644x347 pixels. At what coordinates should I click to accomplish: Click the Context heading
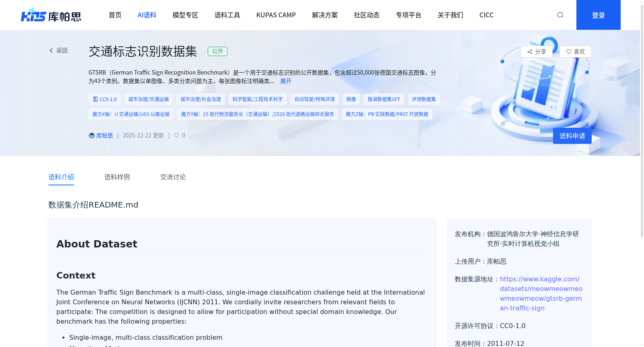point(76,275)
